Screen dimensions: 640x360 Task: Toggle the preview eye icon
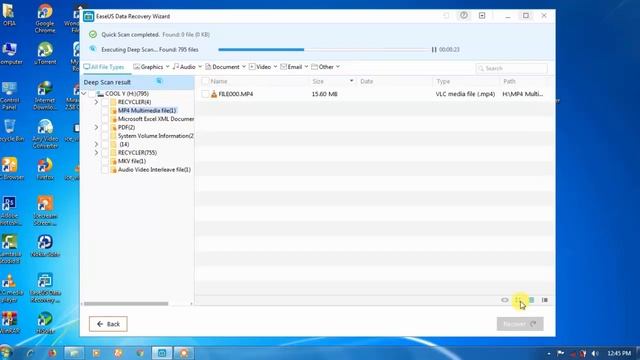pyautogui.click(x=505, y=300)
